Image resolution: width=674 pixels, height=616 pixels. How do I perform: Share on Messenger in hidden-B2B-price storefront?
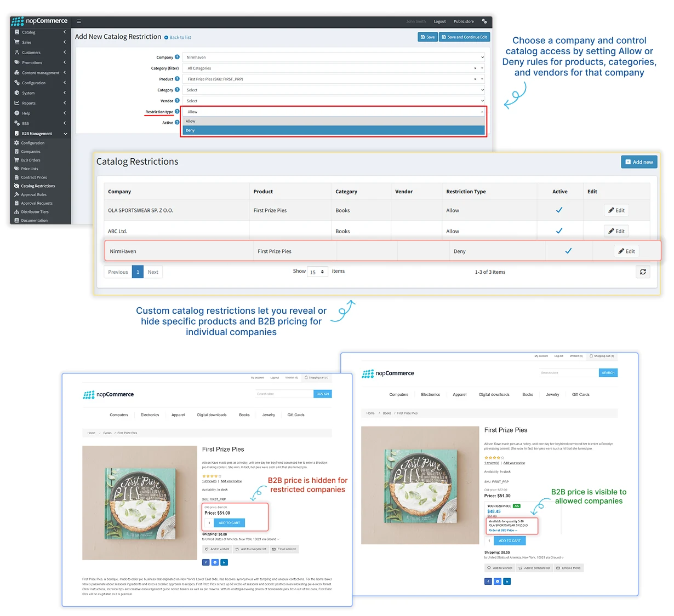(x=215, y=562)
